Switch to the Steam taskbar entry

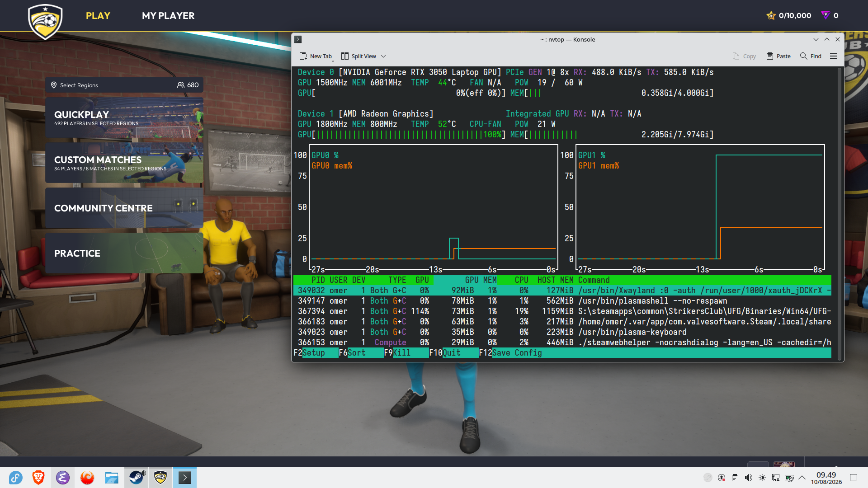(x=136, y=478)
